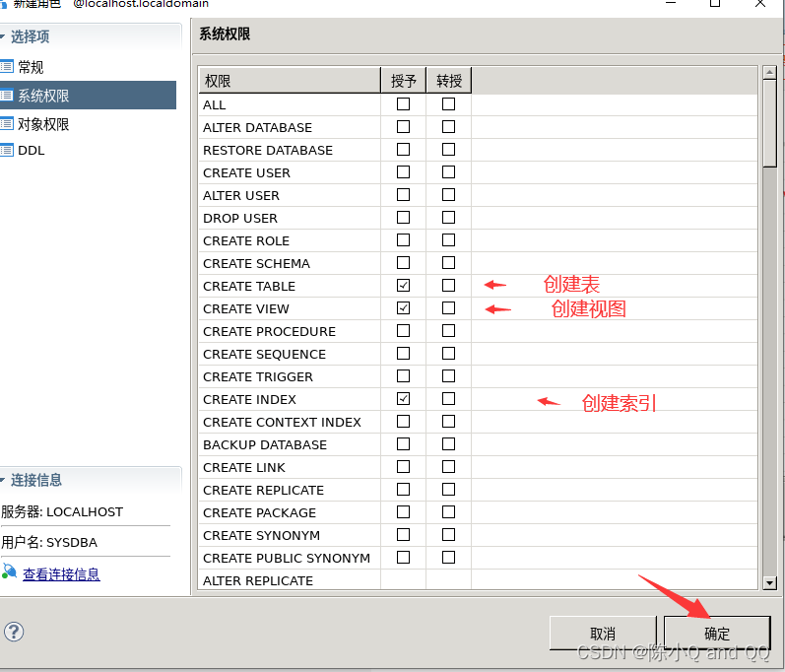
Task: Collapse the 选择项 section
Action: click(x=2, y=36)
